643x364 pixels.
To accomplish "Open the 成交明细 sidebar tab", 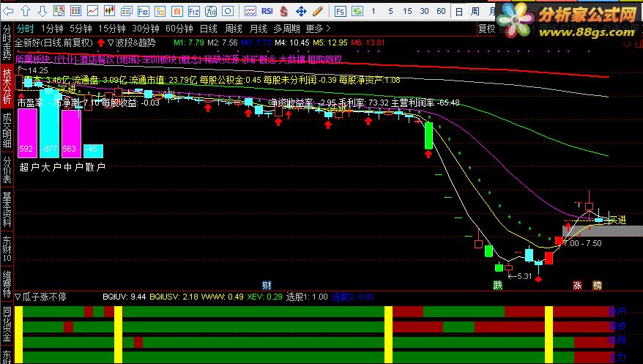I will (7, 130).
